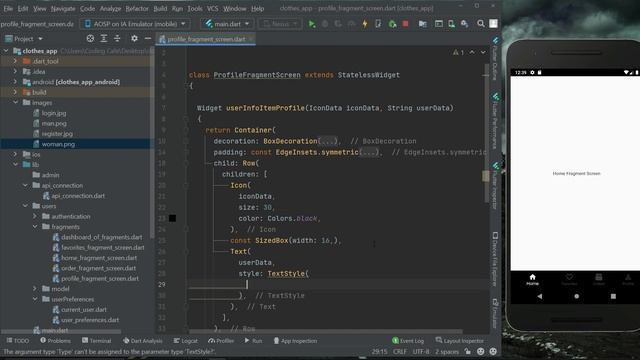The image size is (640, 360).
Task: Select home_fragment_screen.dart in project tree
Action: (99, 258)
